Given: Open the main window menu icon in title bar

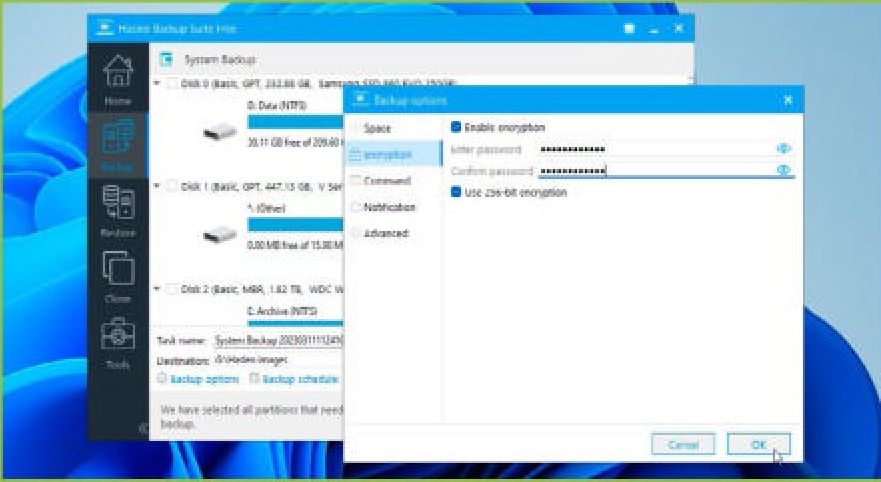Looking at the screenshot, I should [629, 29].
